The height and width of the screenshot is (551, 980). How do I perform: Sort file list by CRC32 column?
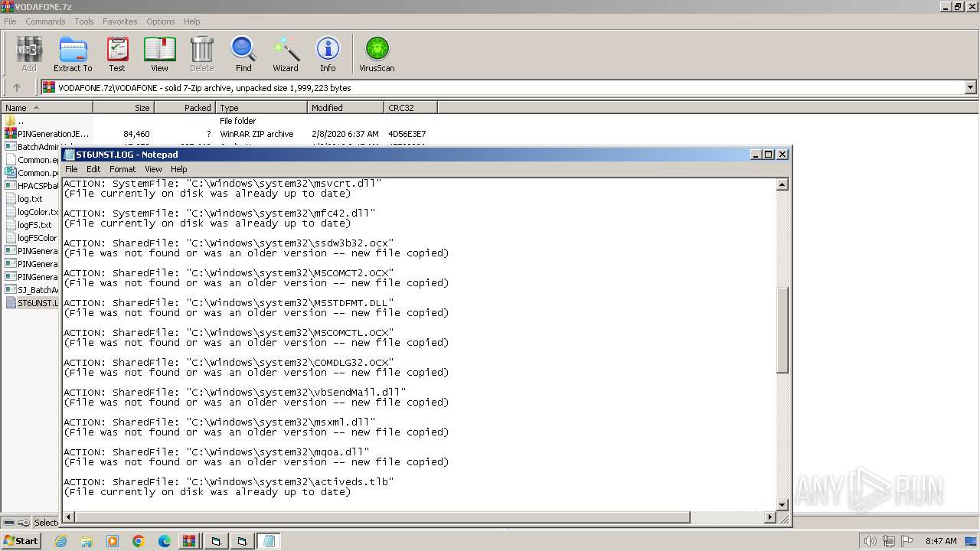coord(410,108)
